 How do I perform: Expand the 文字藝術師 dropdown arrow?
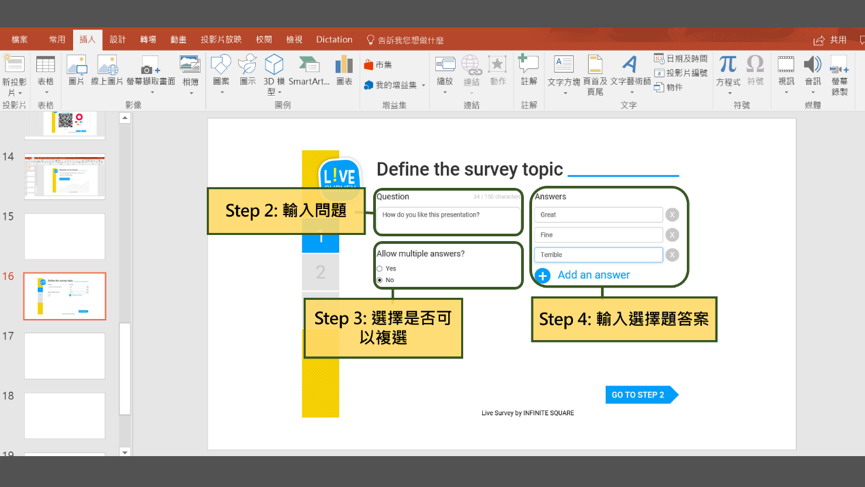click(x=631, y=92)
